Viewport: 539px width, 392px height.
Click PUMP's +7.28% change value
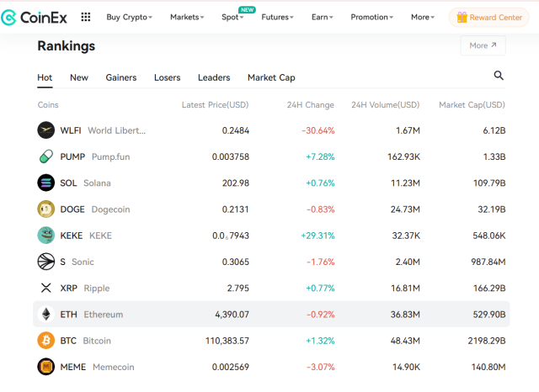click(x=320, y=156)
